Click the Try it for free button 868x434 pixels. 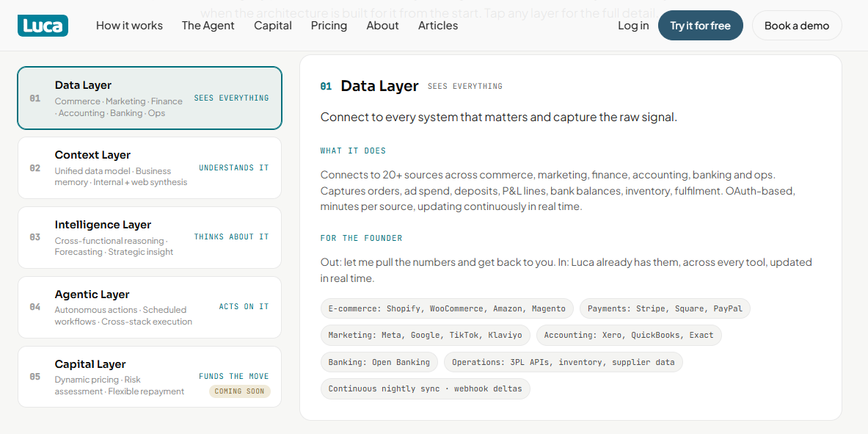click(700, 26)
